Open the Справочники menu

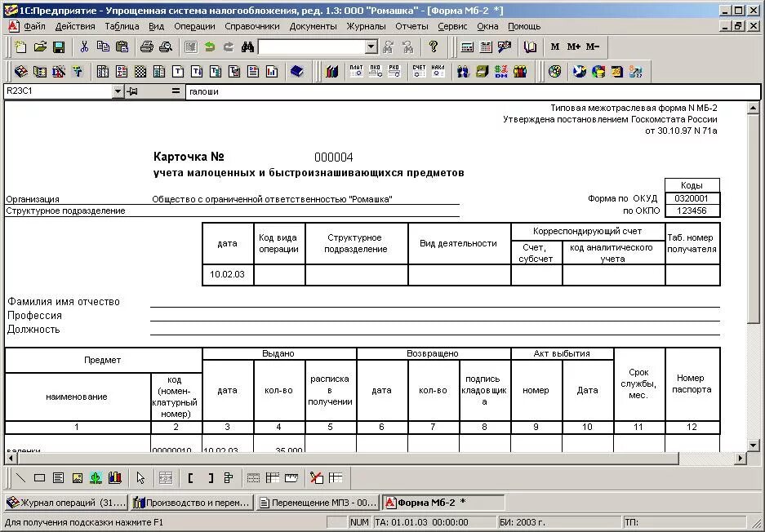coord(252,26)
